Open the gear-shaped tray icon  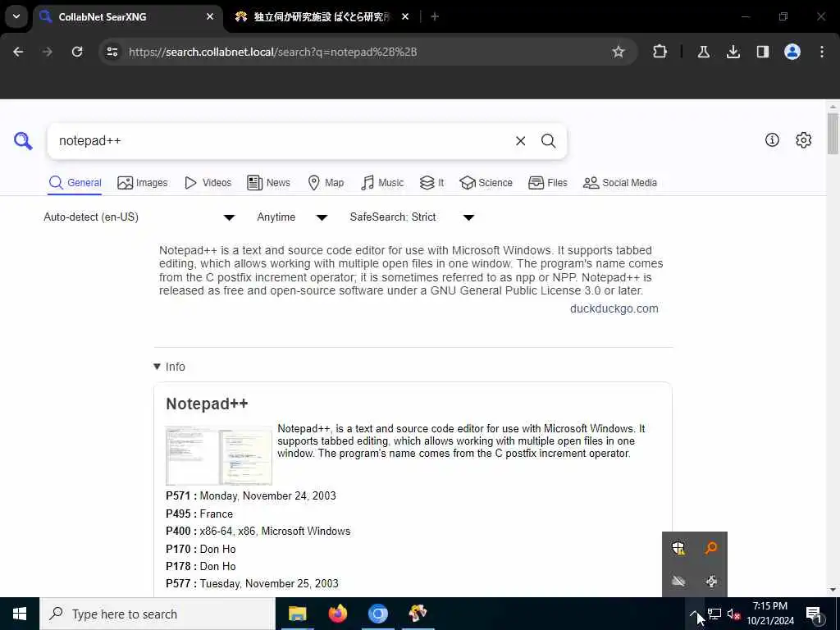coord(711,581)
